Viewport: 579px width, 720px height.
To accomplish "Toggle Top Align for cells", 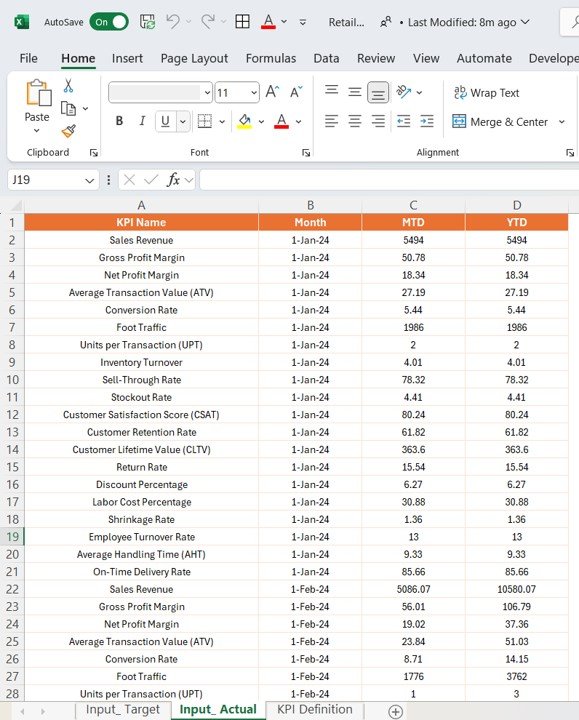I will 332,92.
